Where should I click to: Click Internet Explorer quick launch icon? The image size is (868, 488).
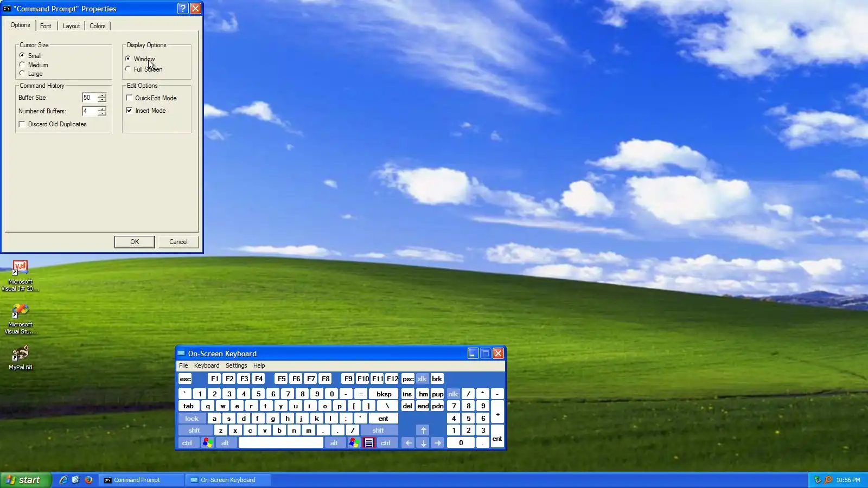[63, 480]
